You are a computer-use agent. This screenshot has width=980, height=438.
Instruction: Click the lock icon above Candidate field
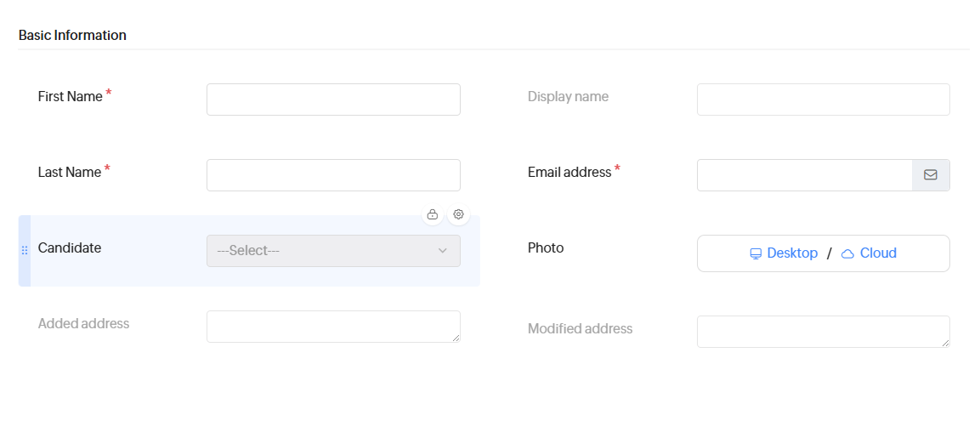click(433, 214)
